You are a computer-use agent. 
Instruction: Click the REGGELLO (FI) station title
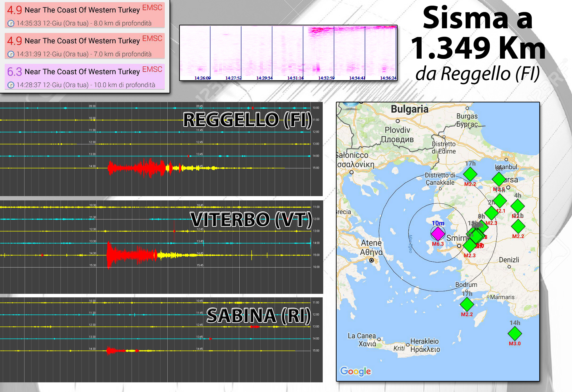coord(248,120)
